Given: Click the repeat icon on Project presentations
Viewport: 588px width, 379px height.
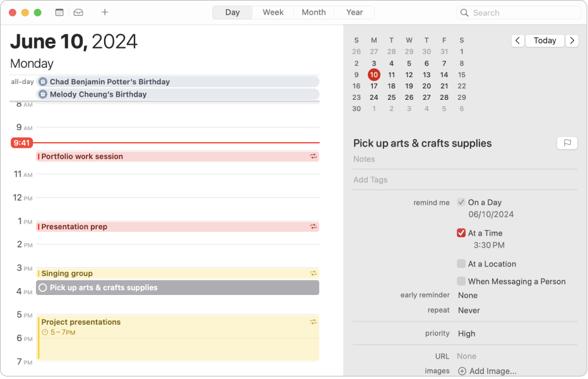Looking at the screenshot, I should [x=314, y=322].
